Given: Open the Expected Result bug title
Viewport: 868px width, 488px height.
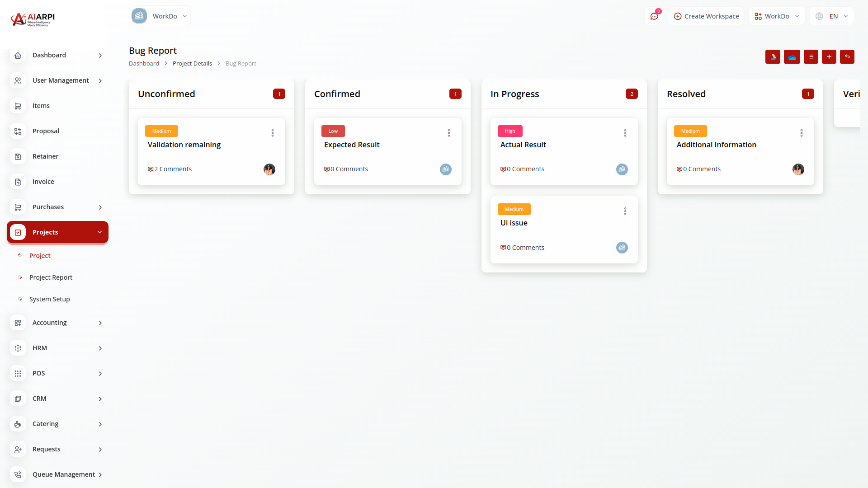Looking at the screenshot, I should (x=352, y=145).
